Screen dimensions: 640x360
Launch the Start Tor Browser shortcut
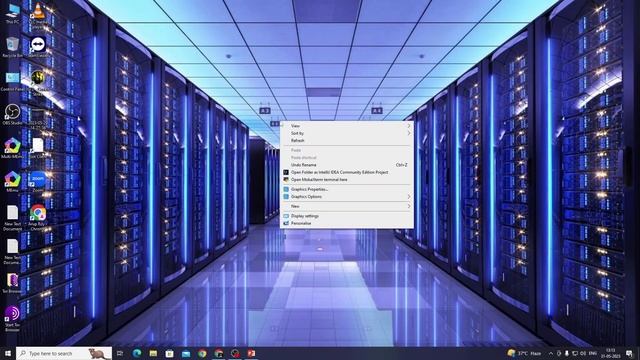[13, 318]
